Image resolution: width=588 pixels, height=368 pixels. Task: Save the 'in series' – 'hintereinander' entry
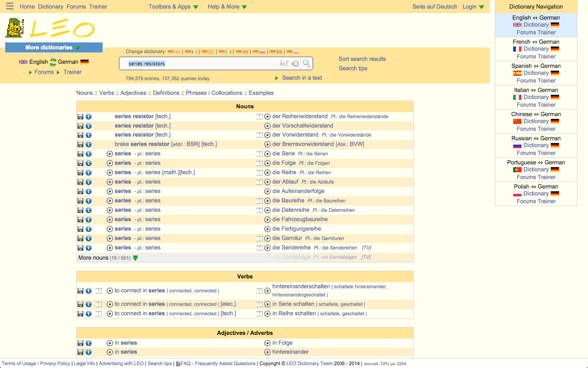[80, 352]
